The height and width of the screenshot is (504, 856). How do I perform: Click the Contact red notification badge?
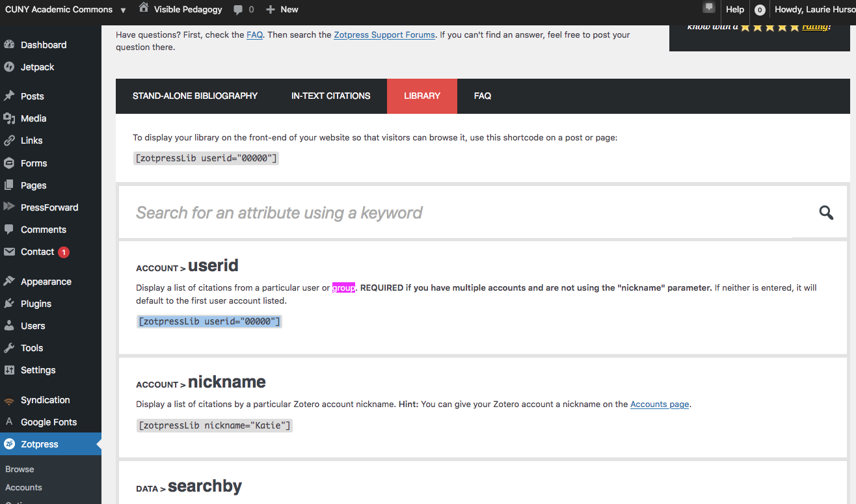pos(64,252)
